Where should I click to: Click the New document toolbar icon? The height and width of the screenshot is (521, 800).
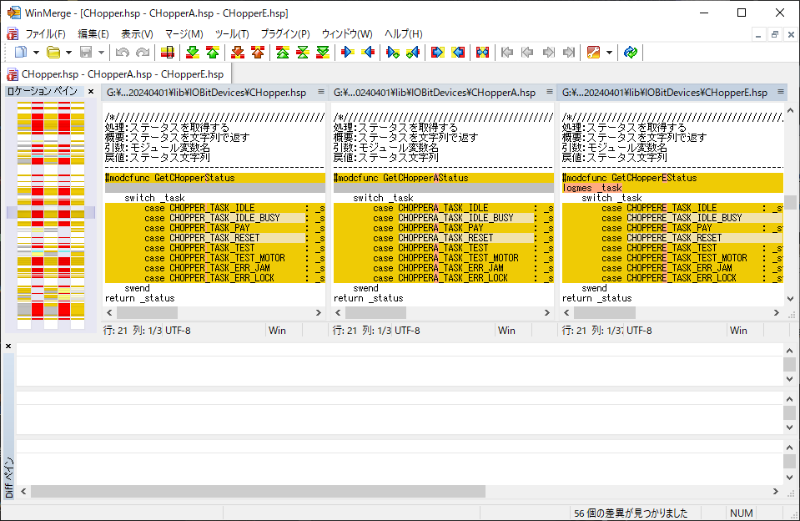pyautogui.click(x=21, y=52)
